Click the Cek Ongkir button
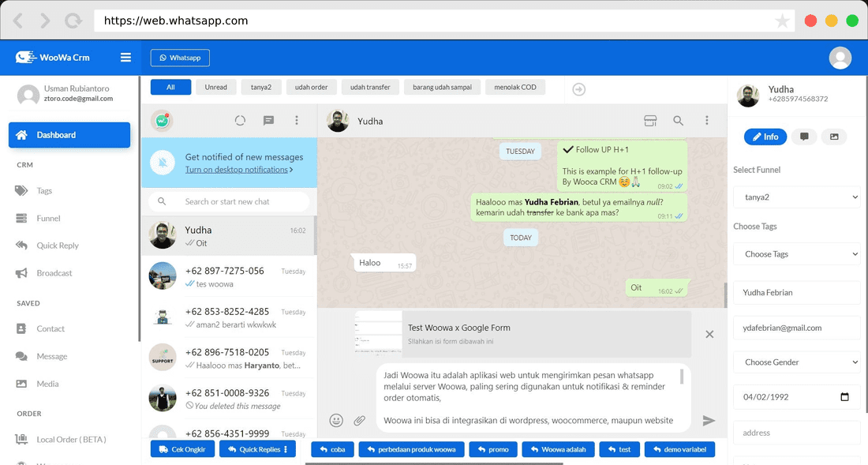 click(x=182, y=449)
